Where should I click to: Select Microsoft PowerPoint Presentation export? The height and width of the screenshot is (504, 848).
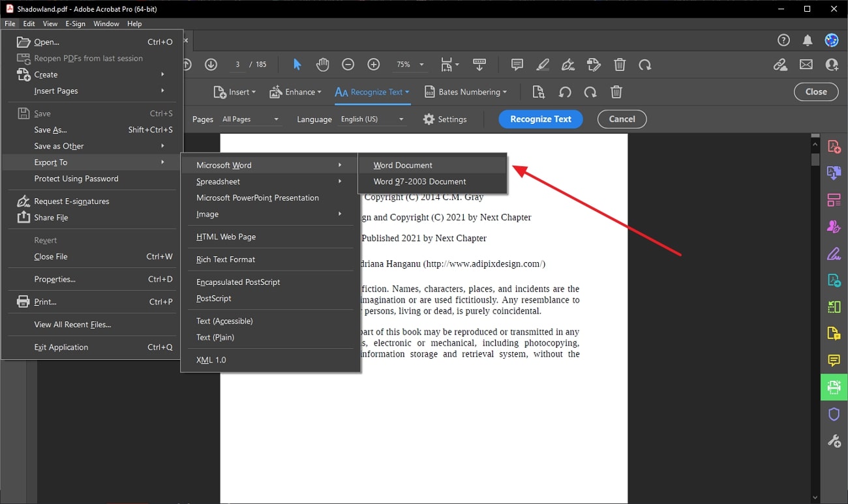(x=270, y=198)
